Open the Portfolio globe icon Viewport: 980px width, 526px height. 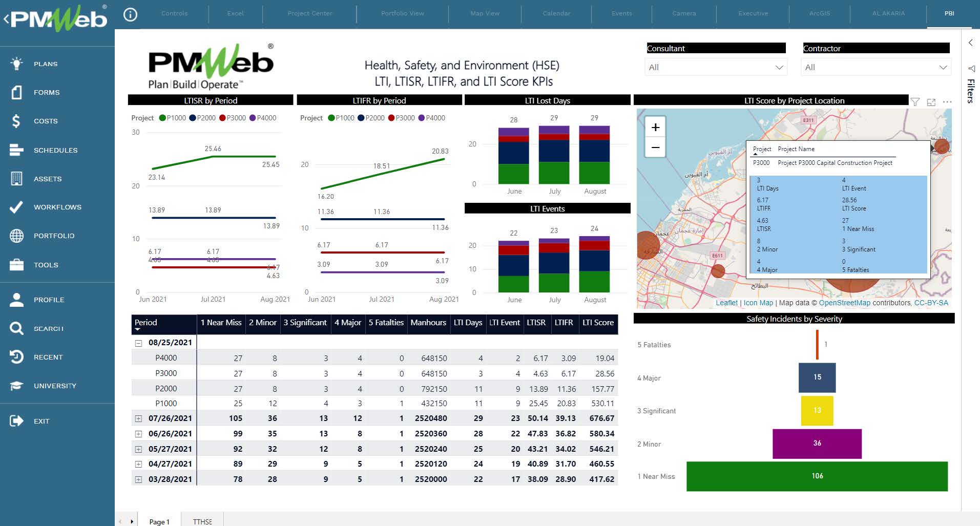coord(16,236)
